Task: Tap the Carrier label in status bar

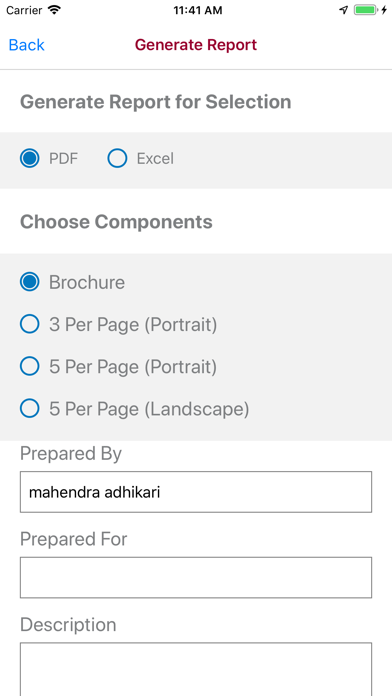Action: [25, 10]
